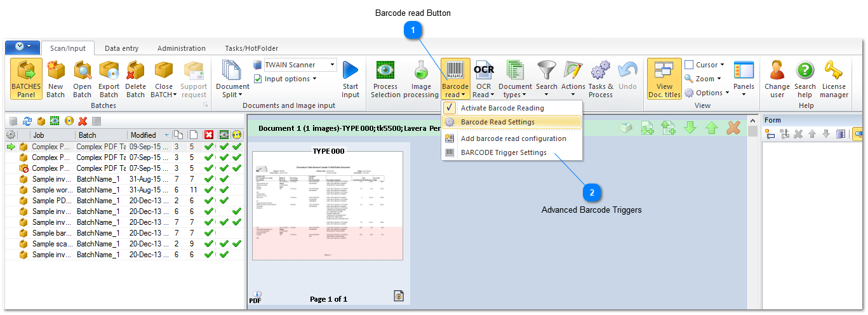Select BARCODE Trigger Settings menu item
Screen dimensions: 868x315
(x=503, y=152)
